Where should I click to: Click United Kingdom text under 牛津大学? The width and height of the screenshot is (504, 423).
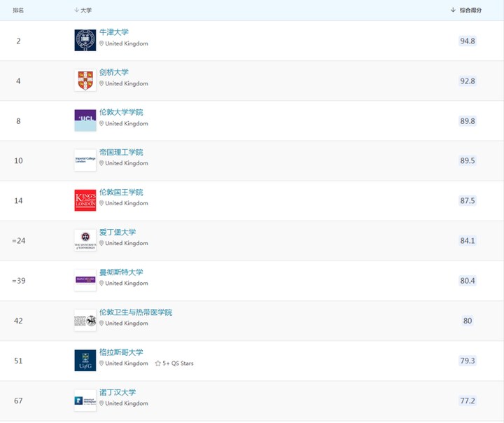coord(127,43)
